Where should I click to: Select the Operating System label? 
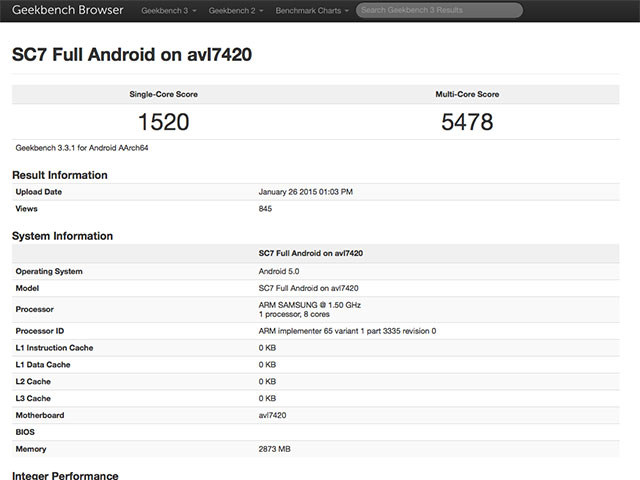click(x=49, y=271)
